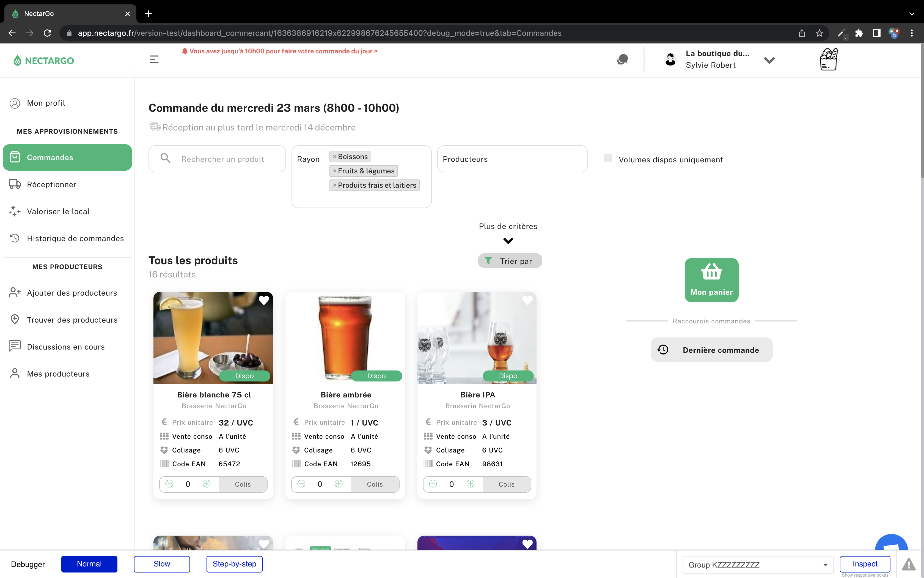
Task: Remove the Boissons filter tag
Action: (x=334, y=157)
